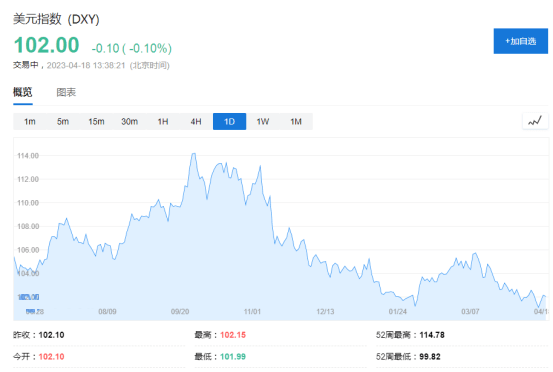Select the 1W timeframe
This screenshot has width=553, height=372.
(263, 122)
